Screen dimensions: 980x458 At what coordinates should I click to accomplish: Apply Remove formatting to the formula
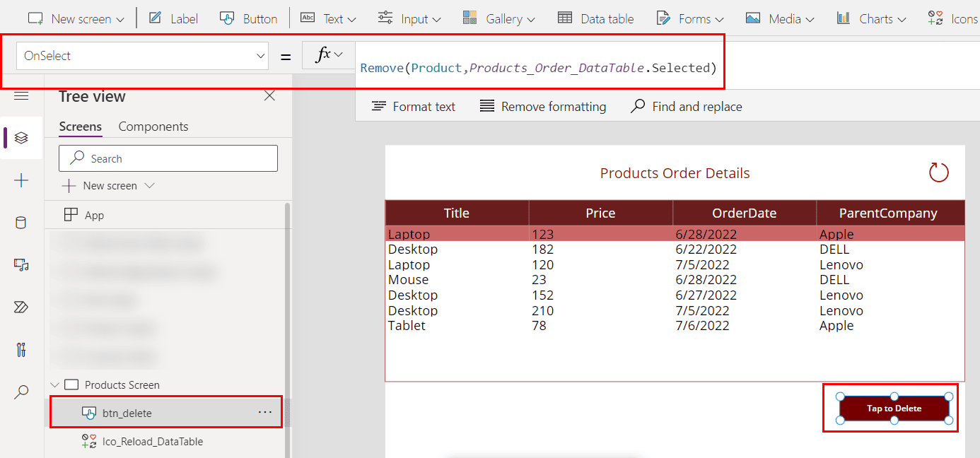click(542, 106)
